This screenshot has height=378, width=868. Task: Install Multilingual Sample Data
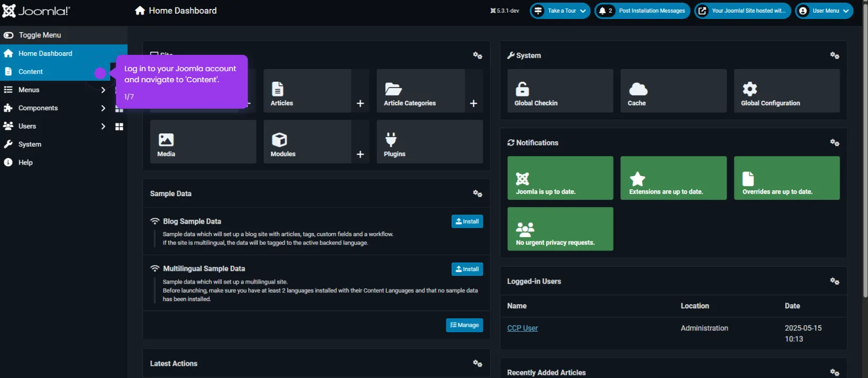click(x=467, y=269)
